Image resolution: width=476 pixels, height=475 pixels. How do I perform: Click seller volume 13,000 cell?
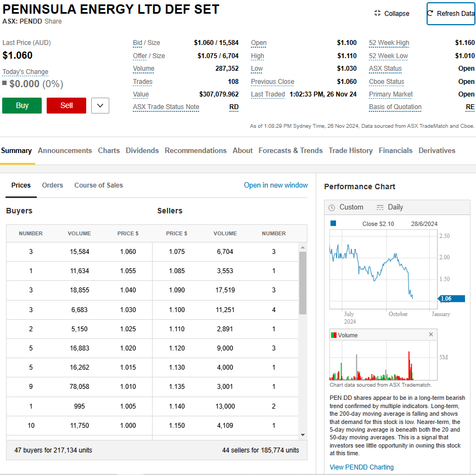[x=225, y=406]
